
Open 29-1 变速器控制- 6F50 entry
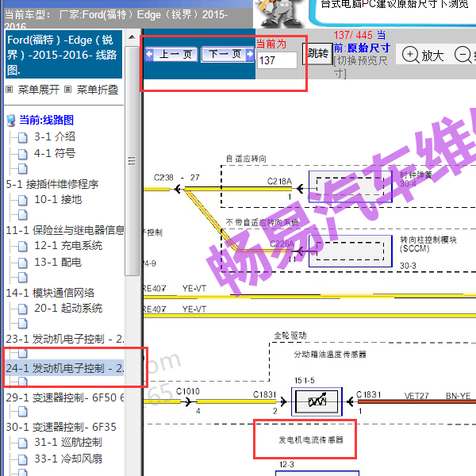pos(65,397)
